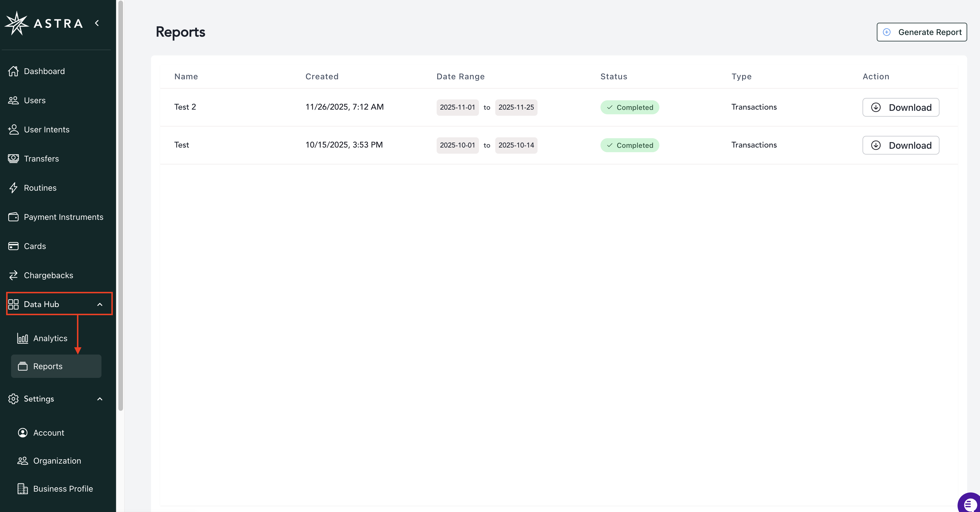Download the Test report from 10/15/2025

point(900,145)
